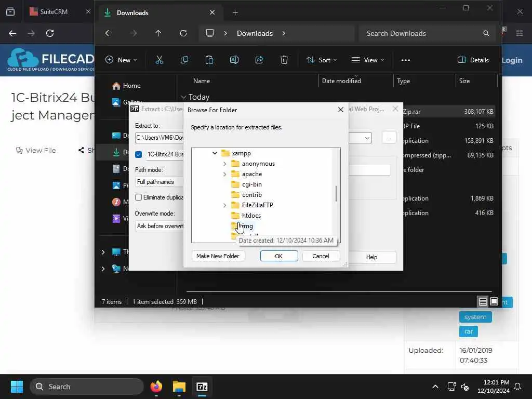The height and width of the screenshot is (399, 532).
Task: Open the See more ellipsis menu
Action: (405, 60)
